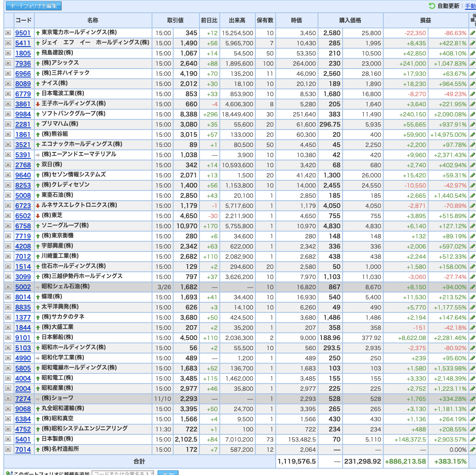Click the pencil edit icon for ソニーグループ row
Image resolution: width=476 pixels, height=475 pixels.
472,226
